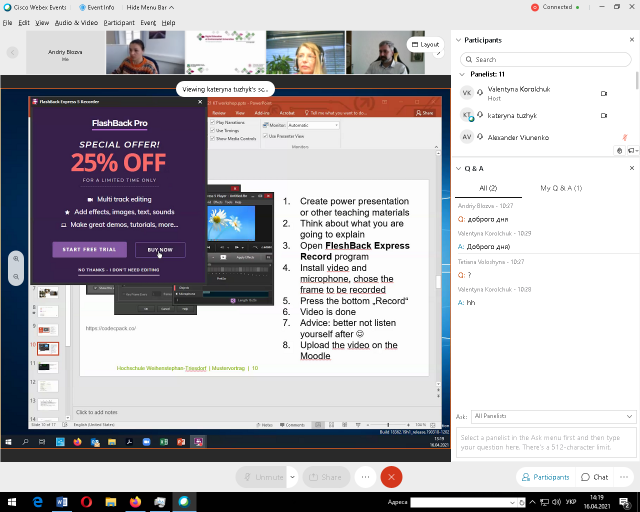The width and height of the screenshot is (640, 512).
Task: Switch to All (2) tab
Action: coord(488,188)
